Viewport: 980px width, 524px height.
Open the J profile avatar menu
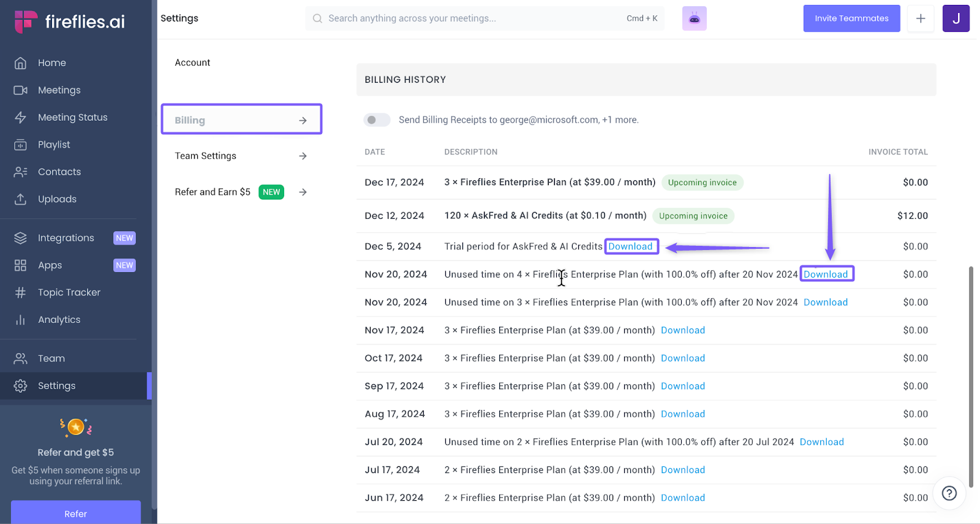tap(956, 18)
